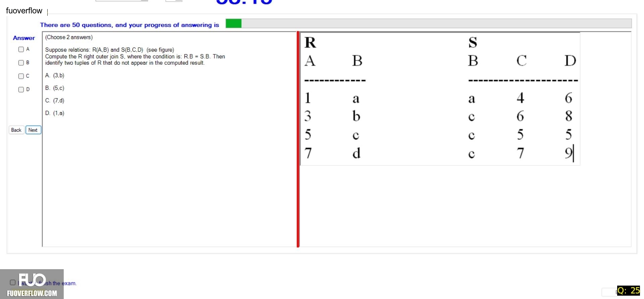644x299 pixels.
Task: Click the Answer label
Action: [x=24, y=38]
